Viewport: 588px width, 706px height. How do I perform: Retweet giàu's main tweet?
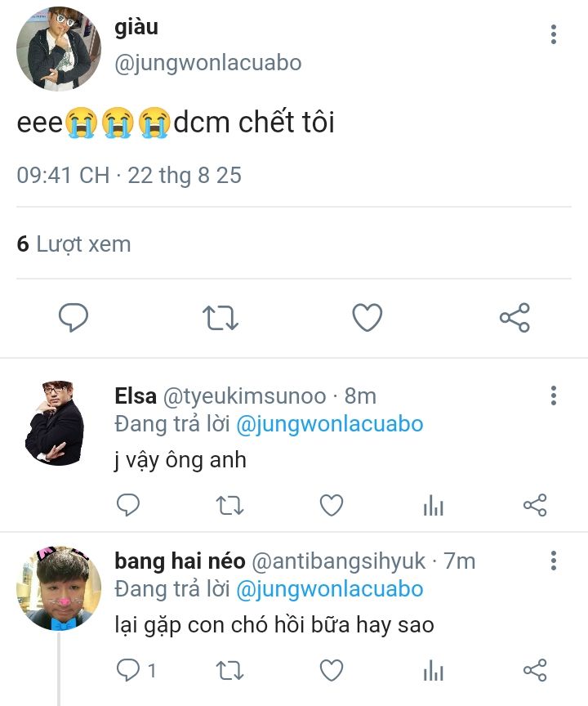tap(220, 317)
